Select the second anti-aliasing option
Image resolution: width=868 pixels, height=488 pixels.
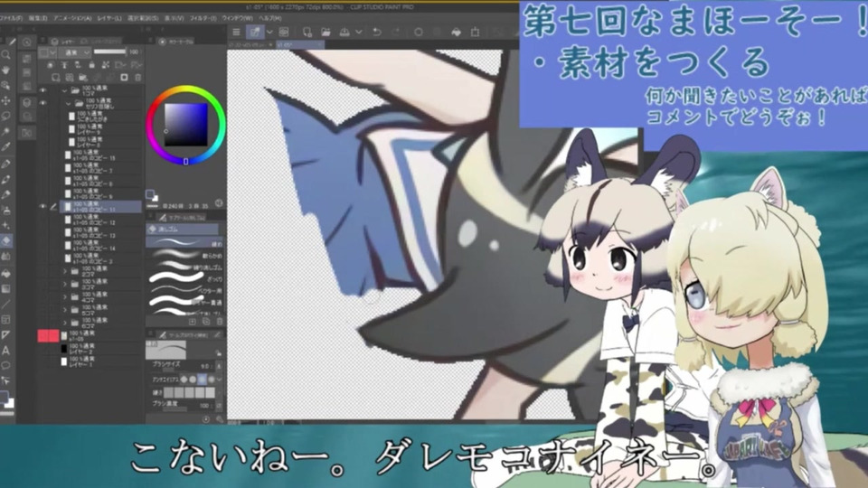point(193,379)
